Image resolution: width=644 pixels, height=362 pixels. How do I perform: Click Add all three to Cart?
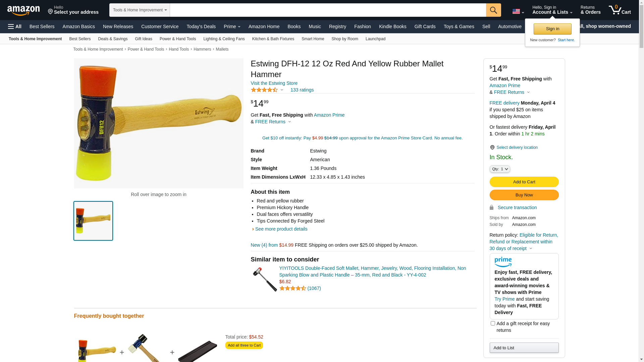[244, 345]
